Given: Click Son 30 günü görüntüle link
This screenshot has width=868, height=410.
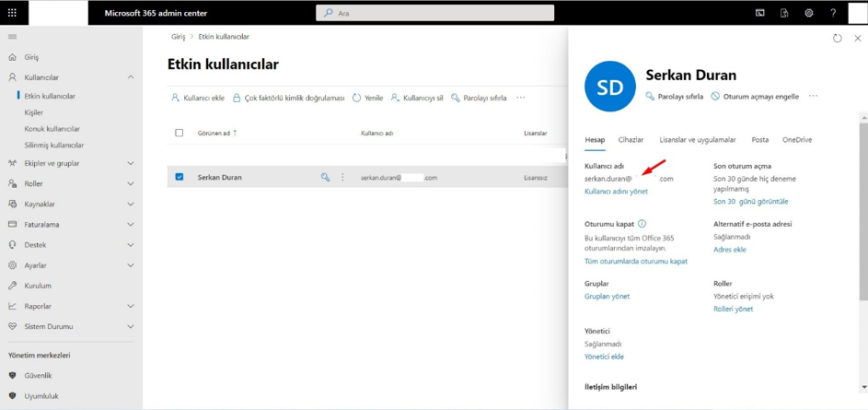Looking at the screenshot, I should [x=751, y=201].
